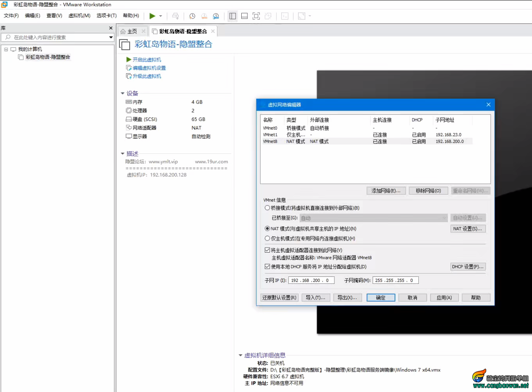Open the power options dropdown arrow

(161, 16)
